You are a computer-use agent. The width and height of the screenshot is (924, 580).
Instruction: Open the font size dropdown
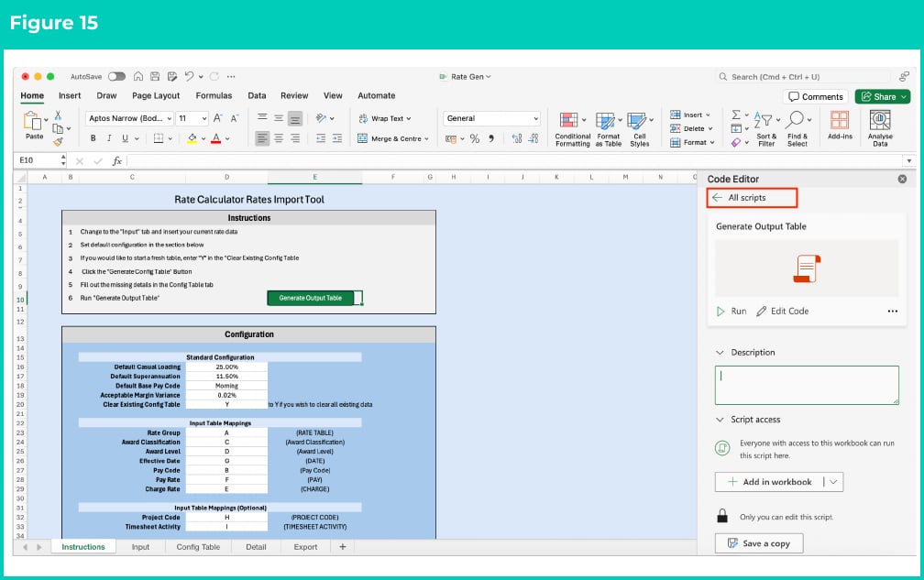point(203,118)
